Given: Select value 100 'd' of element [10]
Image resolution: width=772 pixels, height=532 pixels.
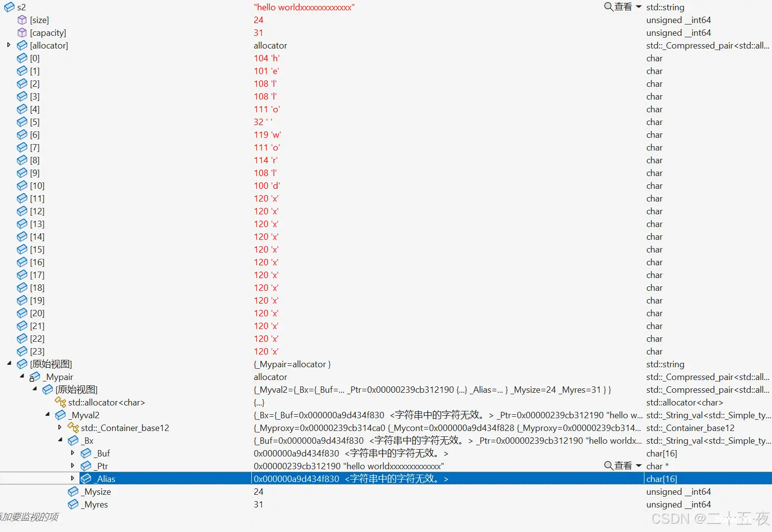Looking at the screenshot, I should [267, 186].
